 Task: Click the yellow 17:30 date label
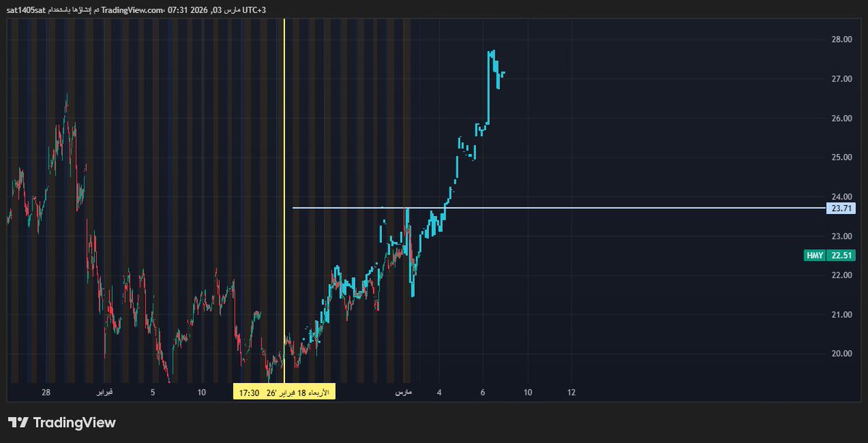pyautogui.click(x=284, y=392)
